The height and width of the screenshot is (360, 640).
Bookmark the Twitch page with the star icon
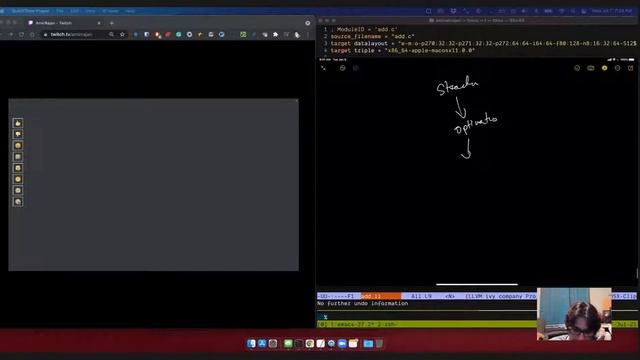(x=122, y=35)
